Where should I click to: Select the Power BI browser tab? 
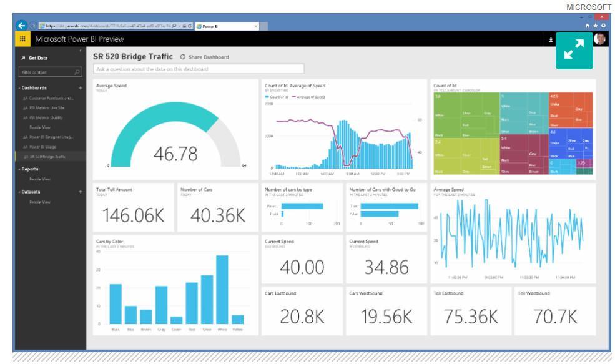tap(227, 26)
